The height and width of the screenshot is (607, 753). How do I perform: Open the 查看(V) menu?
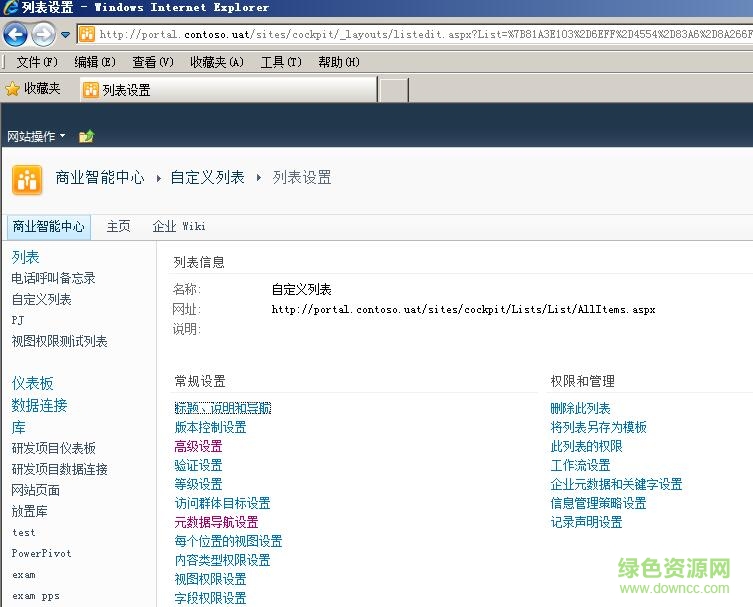pyautogui.click(x=153, y=62)
